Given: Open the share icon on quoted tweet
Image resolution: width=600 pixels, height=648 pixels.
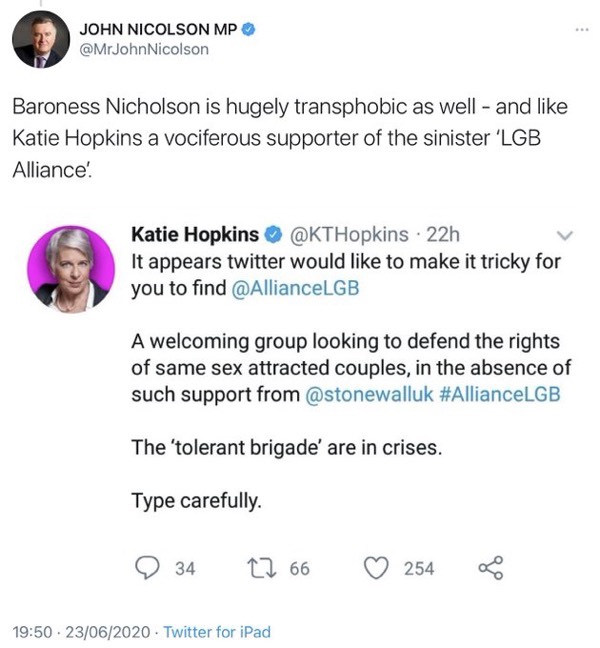Looking at the screenshot, I should click(x=491, y=568).
